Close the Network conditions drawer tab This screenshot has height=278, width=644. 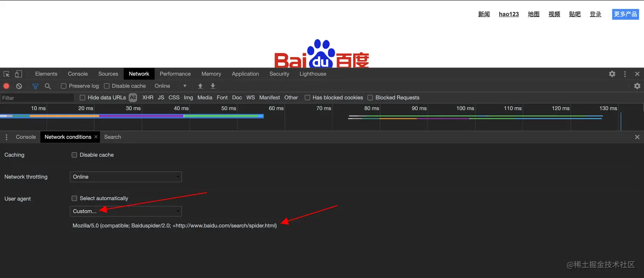point(96,137)
